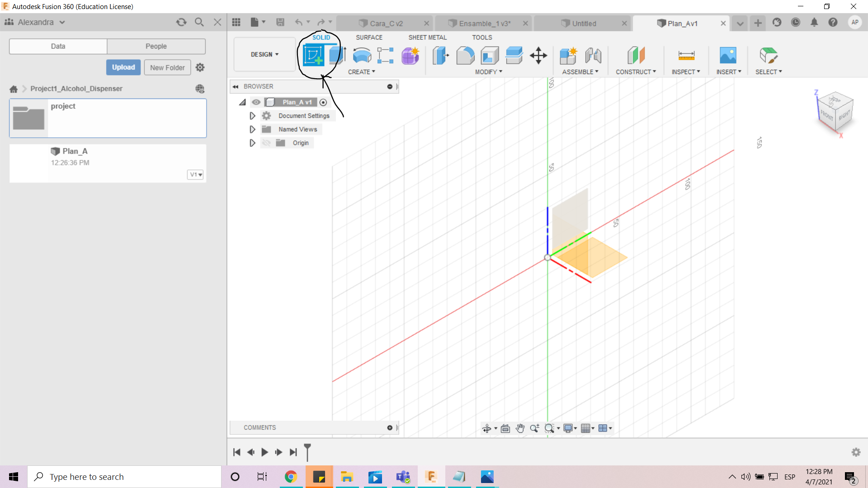Click the Upload button
The image size is (868, 488).
123,67
